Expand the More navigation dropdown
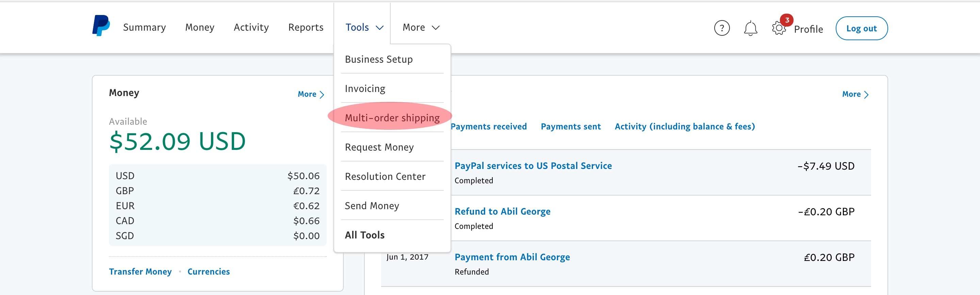Screen dimensions: 980x295 [421, 27]
